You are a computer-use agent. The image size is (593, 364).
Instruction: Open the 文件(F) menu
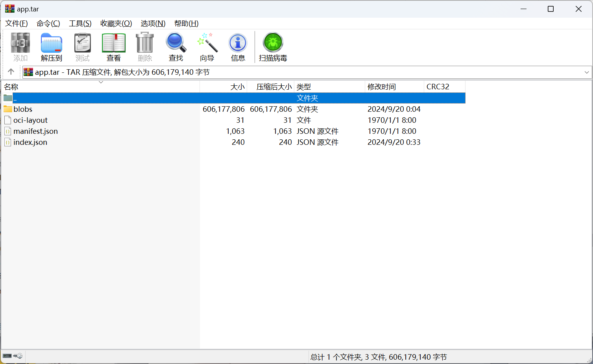click(17, 24)
